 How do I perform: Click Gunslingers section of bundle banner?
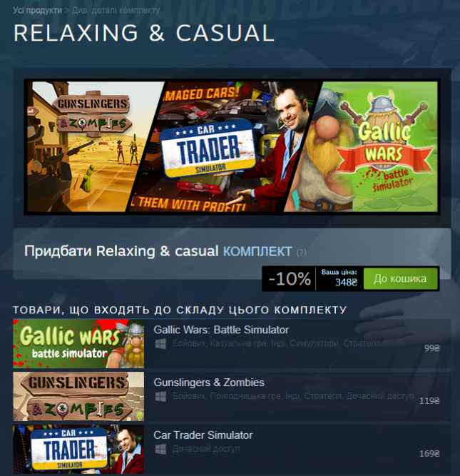click(88, 146)
